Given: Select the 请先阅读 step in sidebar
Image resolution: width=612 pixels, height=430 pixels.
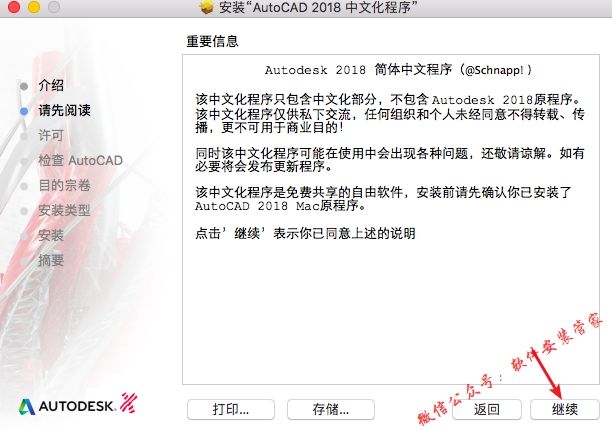Looking at the screenshot, I should pyautogui.click(x=64, y=110).
